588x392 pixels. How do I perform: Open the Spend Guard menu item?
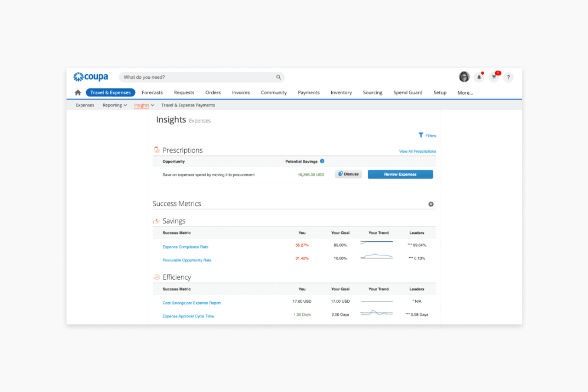[x=408, y=92]
